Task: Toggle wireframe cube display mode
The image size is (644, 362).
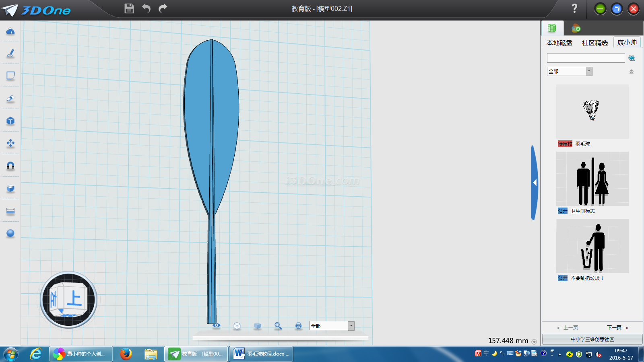Action: (x=237, y=326)
